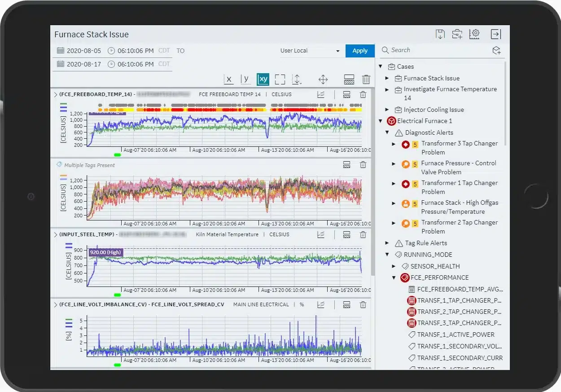This screenshot has width=561, height=392.
Task: Click the end time clock icon
Action: (111, 64)
